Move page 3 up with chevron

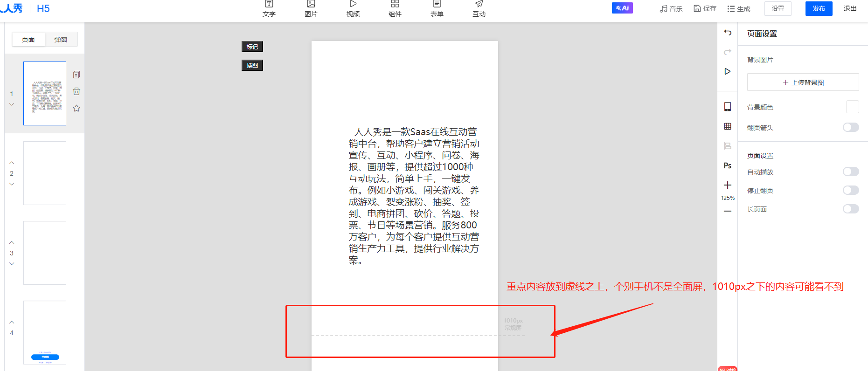(12, 242)
